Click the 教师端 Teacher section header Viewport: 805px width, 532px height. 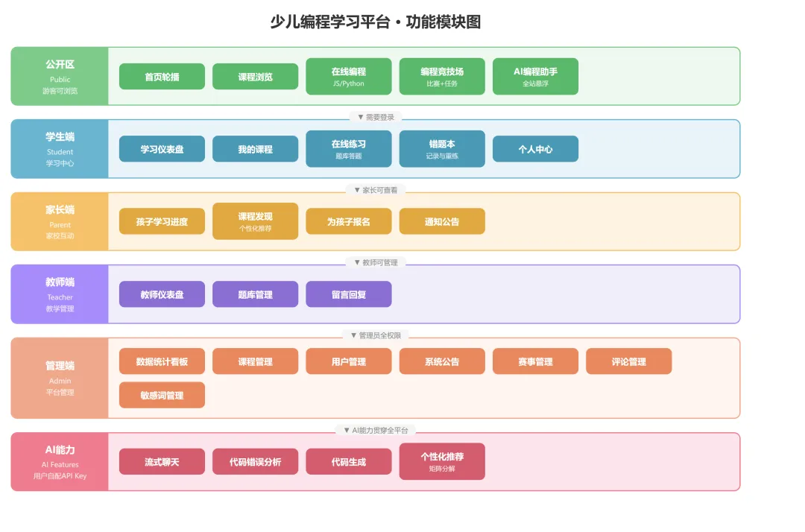pos(60,294)
